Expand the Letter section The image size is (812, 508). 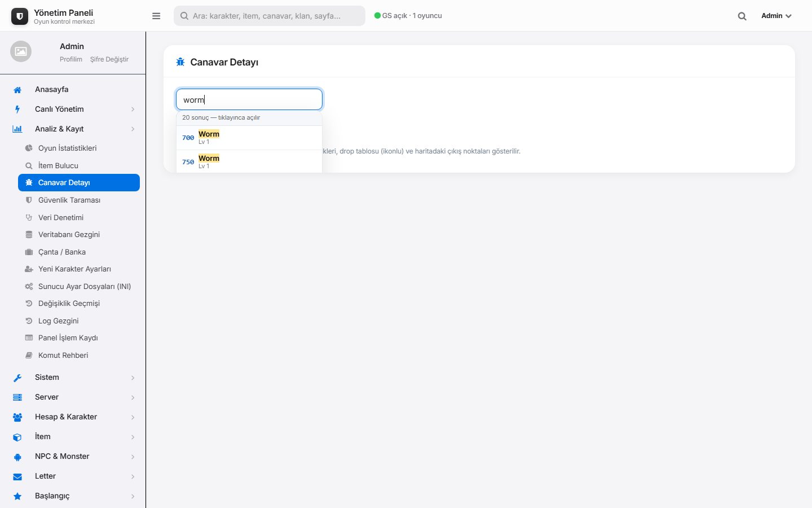click(x=73, y=476)
